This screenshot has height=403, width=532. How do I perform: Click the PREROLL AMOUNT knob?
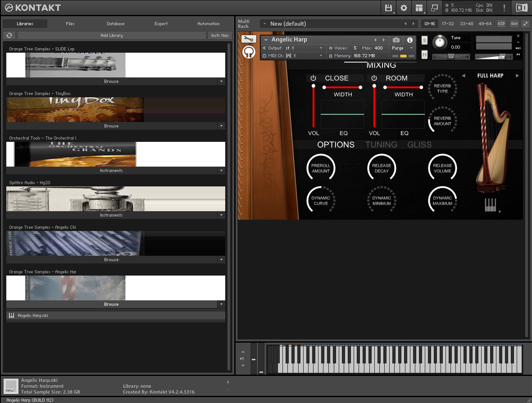[321, 168]
